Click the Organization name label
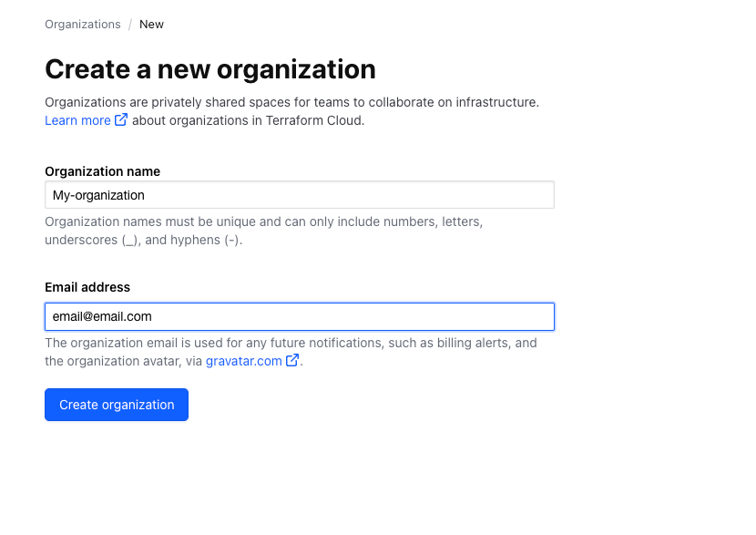 [x=102, y=171]
